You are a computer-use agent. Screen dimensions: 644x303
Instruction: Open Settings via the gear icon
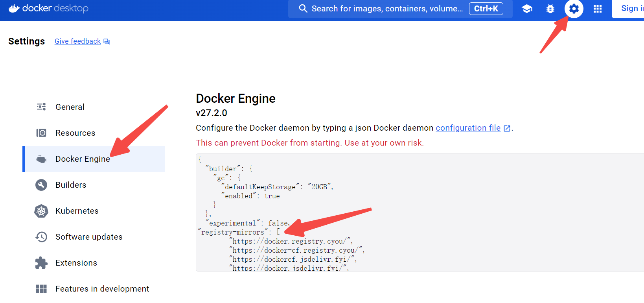pos(574,9)
